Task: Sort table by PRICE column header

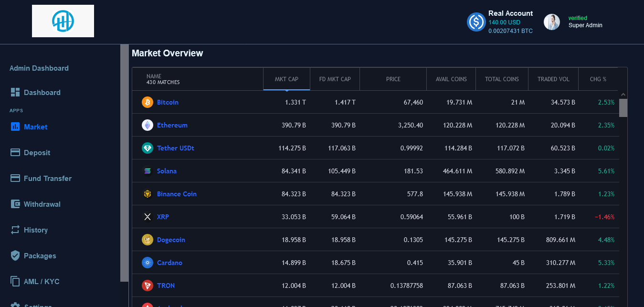Action: tap(393, 79)
